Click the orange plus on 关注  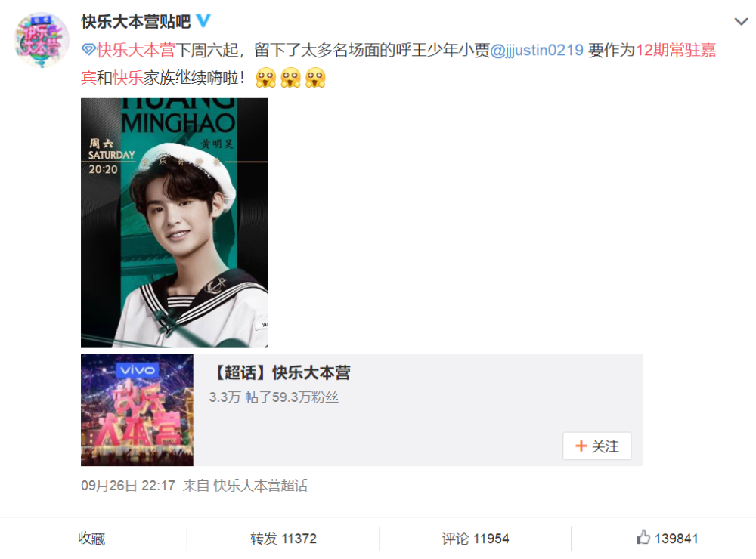click(x=581, y=446)
